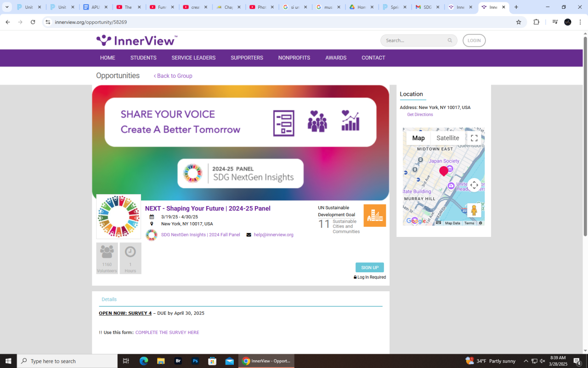Launch Microsoft Edge from the taskbar
This screenshot has width=588, height=368.
(144, 361)
